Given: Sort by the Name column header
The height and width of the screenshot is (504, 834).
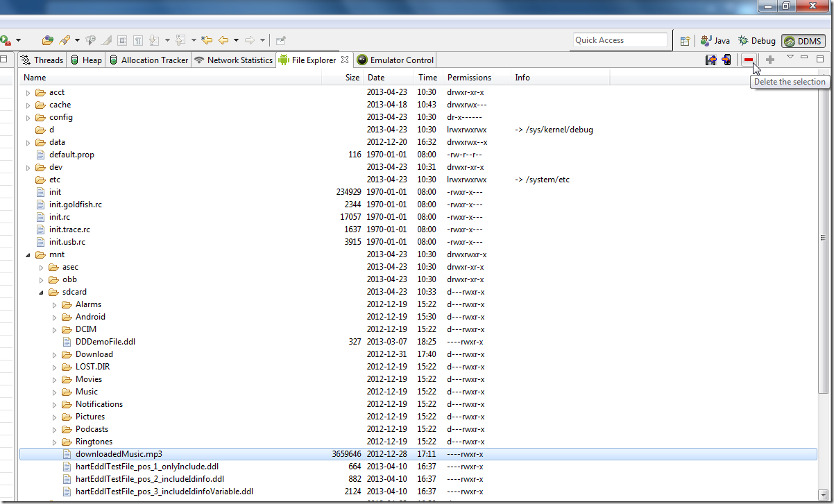Looking at the screenshot, I should 171,78.
